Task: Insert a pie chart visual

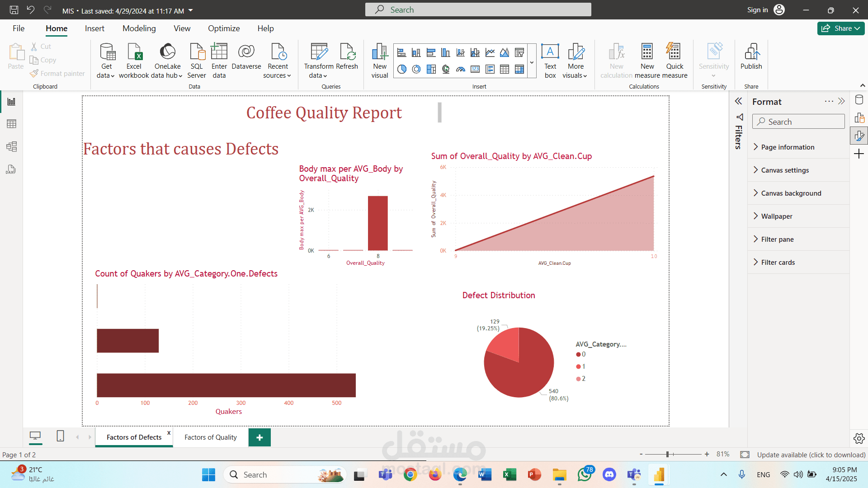Action: coord(401,69)
